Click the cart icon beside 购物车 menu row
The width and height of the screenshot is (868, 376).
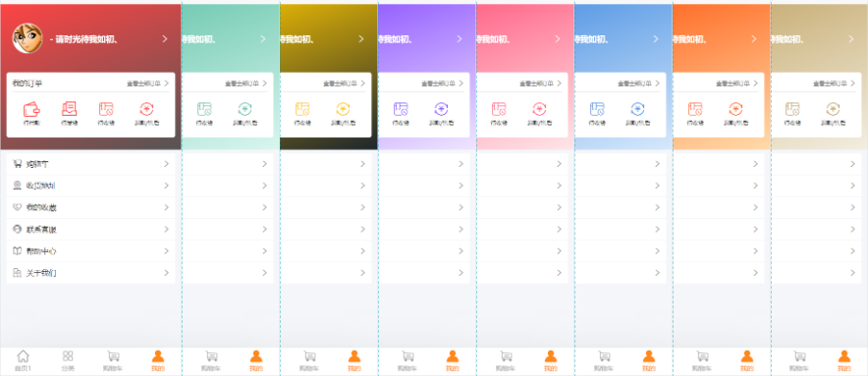coord(17,164)
